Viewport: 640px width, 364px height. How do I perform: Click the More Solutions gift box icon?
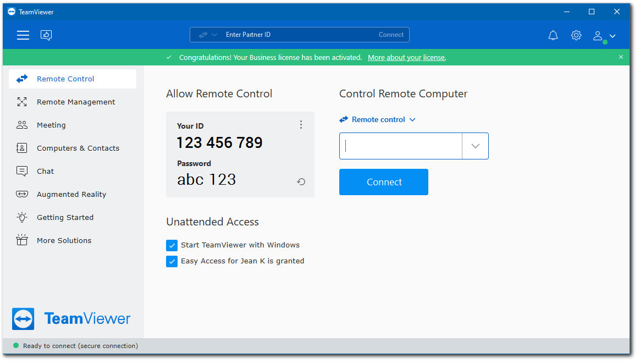pyautogui.click(x=22, y=240)
